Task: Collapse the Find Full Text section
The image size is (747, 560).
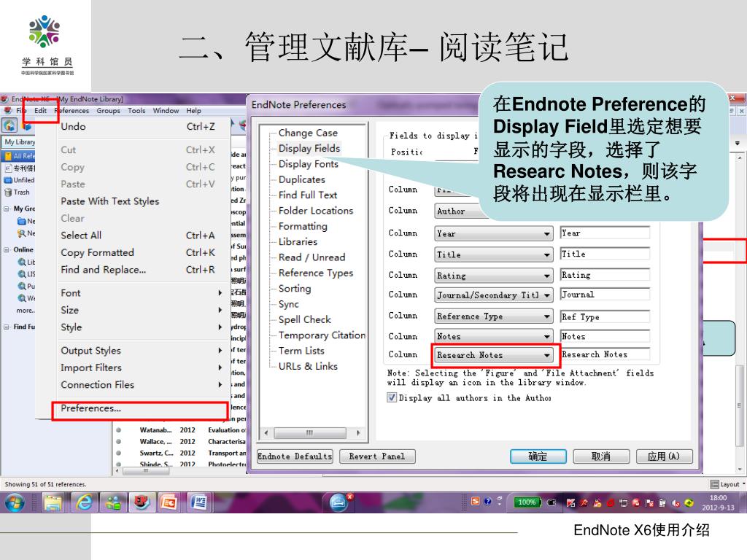Action: click(x=7, y=327)
